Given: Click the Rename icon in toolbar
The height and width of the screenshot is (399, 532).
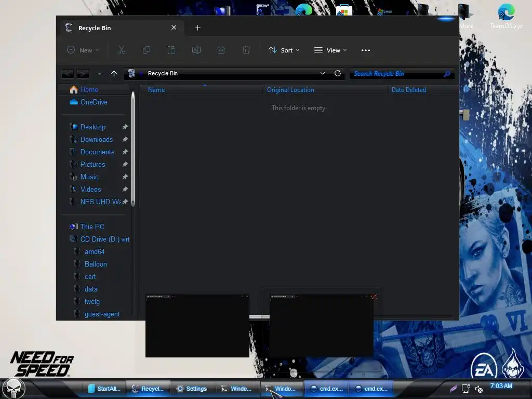Looking at the screenshot, I should [x=196, y=50].
